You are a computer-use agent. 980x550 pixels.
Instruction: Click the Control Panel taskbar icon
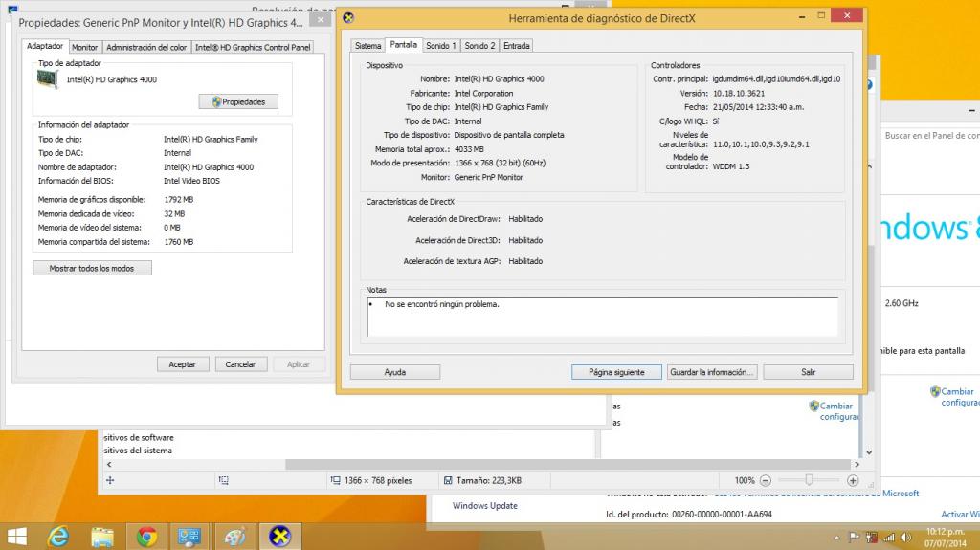pos(190,537)
